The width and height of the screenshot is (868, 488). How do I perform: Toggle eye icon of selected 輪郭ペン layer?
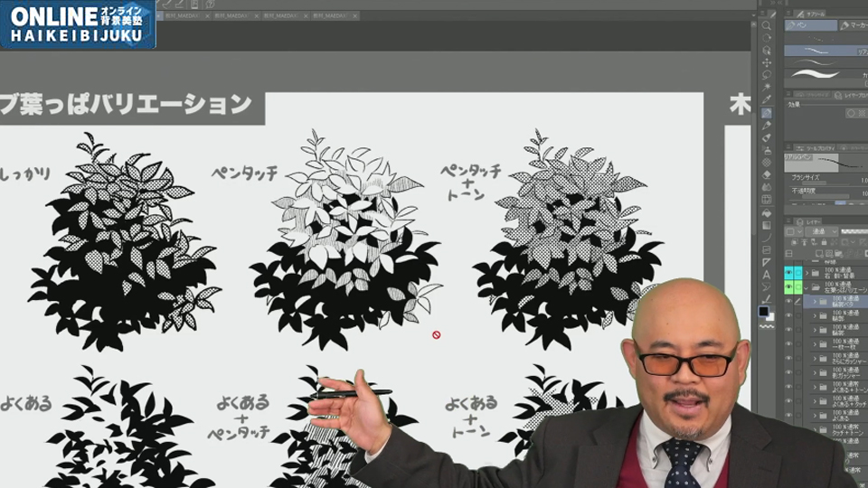tap(788, 301)
